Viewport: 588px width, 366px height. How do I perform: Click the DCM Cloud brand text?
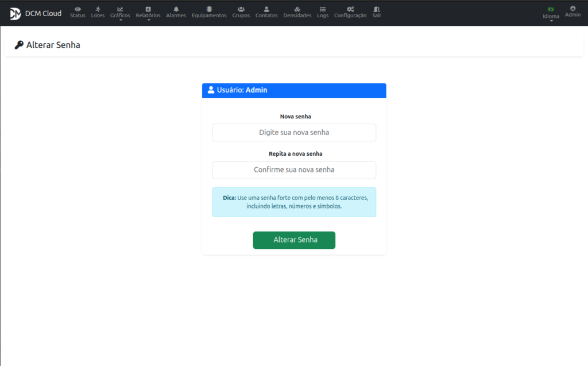point(43,13)
